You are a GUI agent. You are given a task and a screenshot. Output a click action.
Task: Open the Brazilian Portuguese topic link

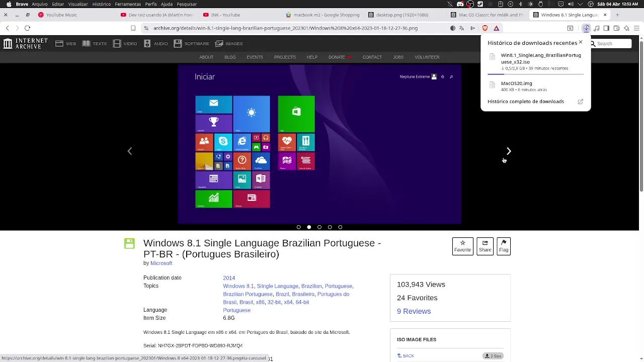tap(248, 294)
